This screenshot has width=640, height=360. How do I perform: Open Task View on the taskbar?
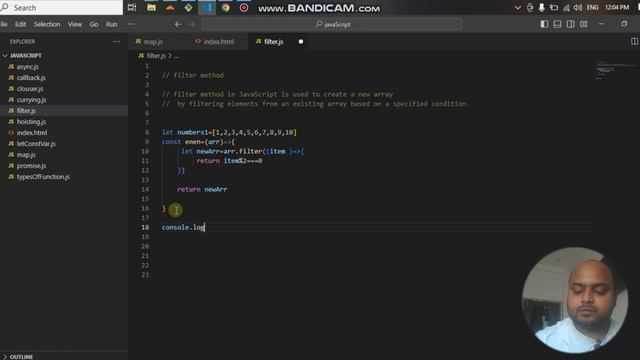132,7
